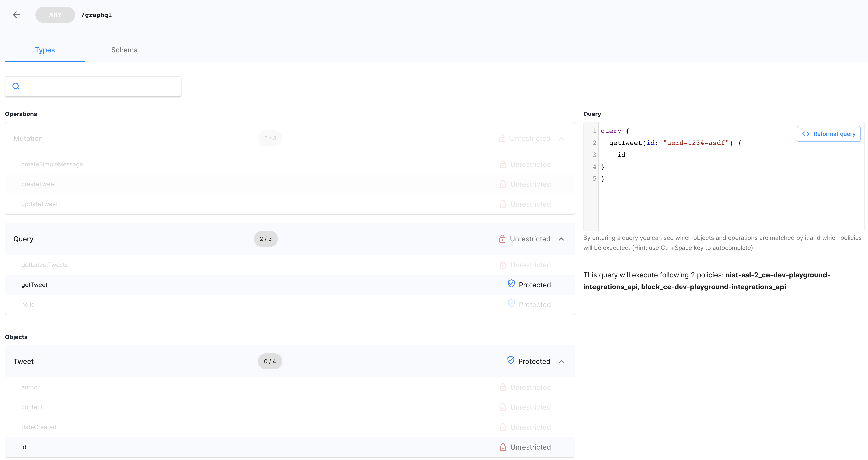The width and height of the screenshot is (868, 460).
Task: Click the Mutation header lock icon
Action: pos(502,138)
